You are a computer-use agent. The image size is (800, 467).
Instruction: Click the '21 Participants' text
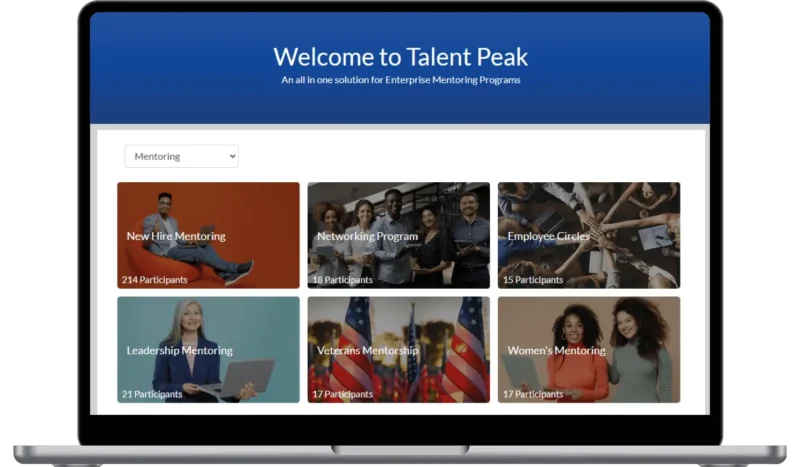tap(152, 394)
